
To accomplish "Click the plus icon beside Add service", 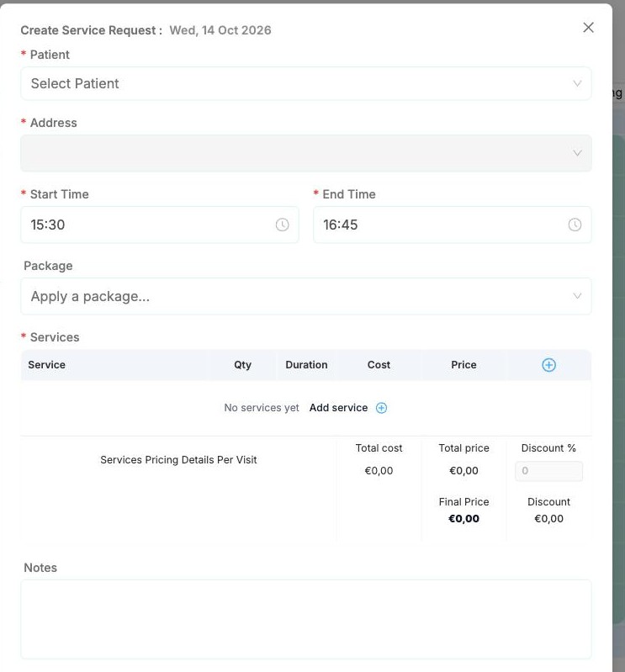I will [381, 408].
